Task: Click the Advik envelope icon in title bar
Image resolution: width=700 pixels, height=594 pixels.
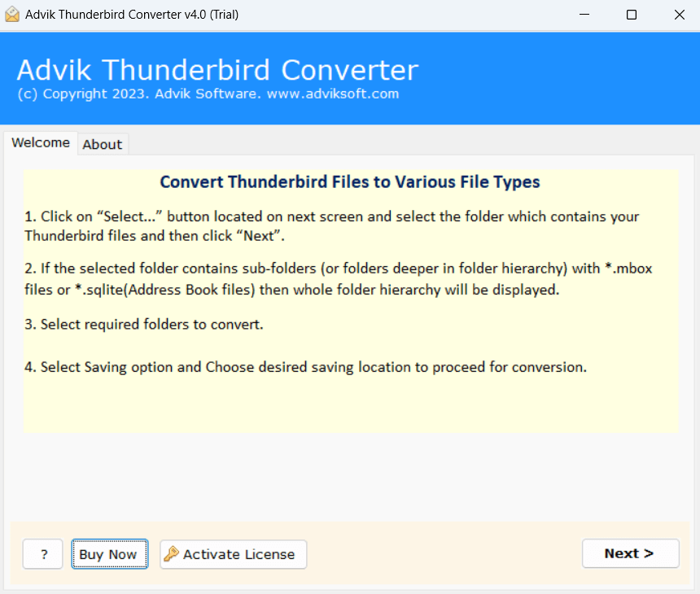Action: pos(12,15)
